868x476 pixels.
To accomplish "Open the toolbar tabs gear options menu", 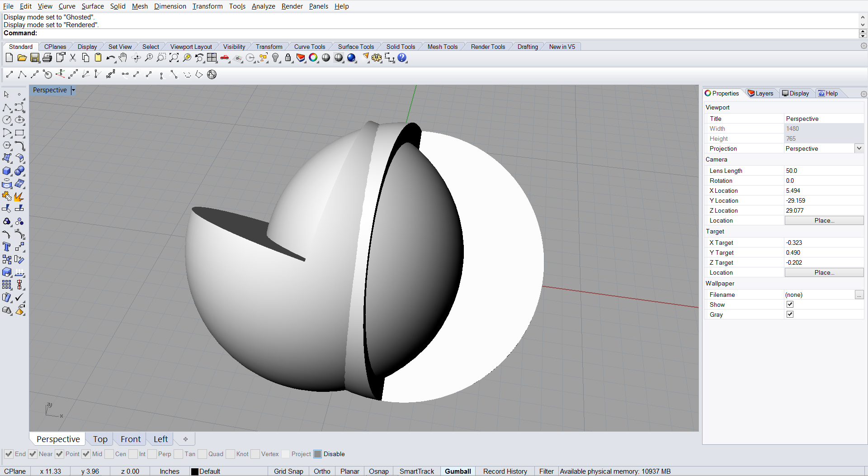I will click(863, 46).
